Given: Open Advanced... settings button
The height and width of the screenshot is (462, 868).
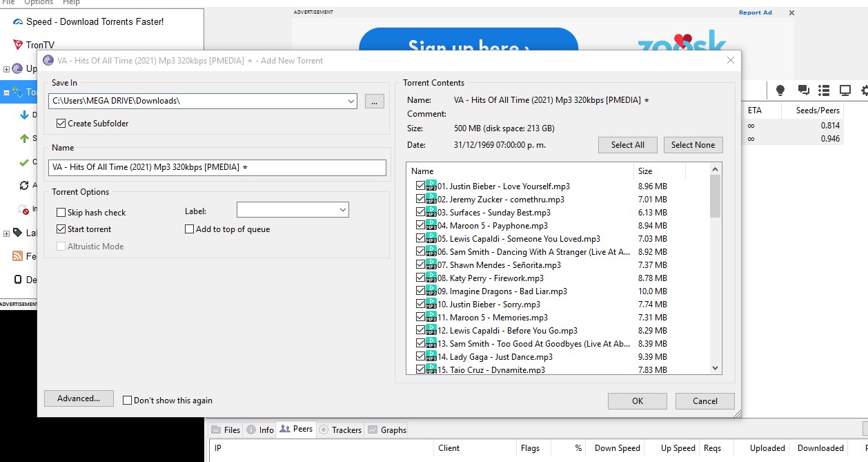Looking at the screenshot, I should (79, 398).
